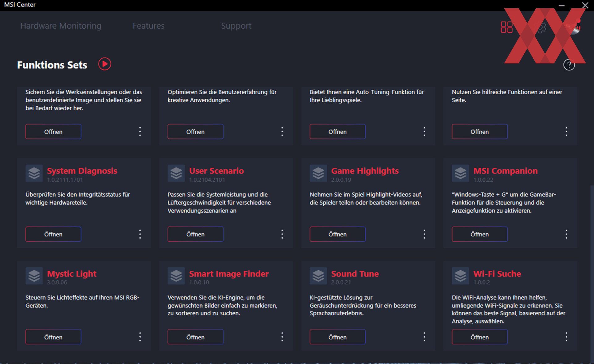Open Sound Tune with its Öffnen button

click(x=338, y=337)
